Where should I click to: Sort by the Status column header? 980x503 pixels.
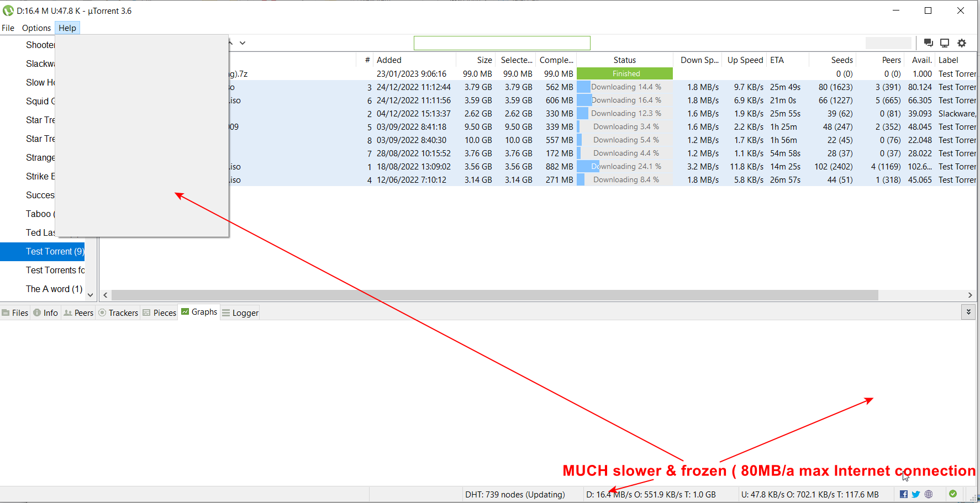[625, 60]
